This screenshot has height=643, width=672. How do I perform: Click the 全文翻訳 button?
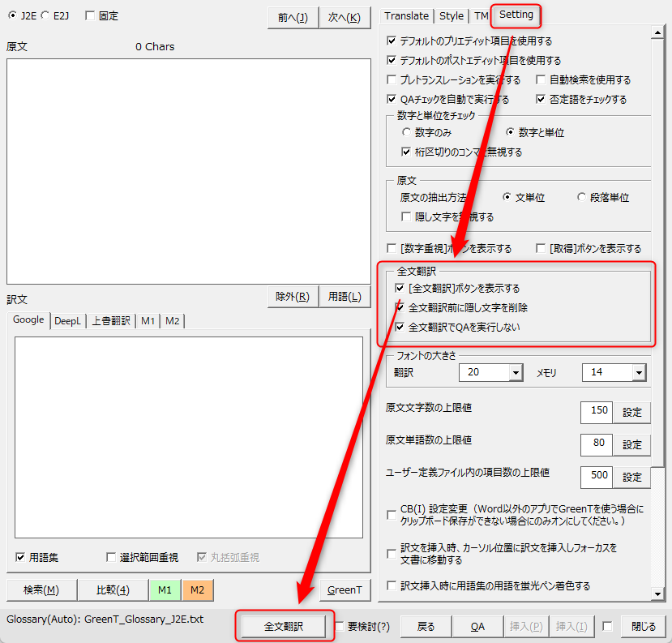click(x=284, y=626)
